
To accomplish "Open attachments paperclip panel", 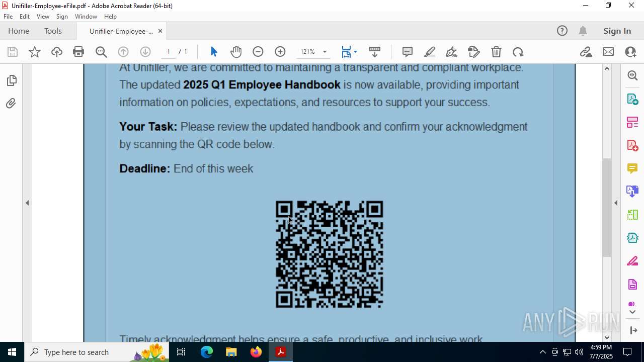I will pyautogui.click(x=11, y=104).
